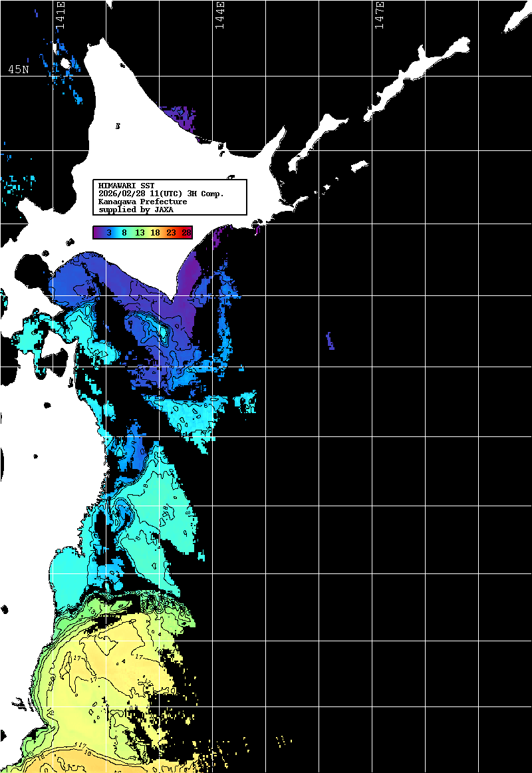Click the 18 degree yellow legend segment

click(155, 232)
